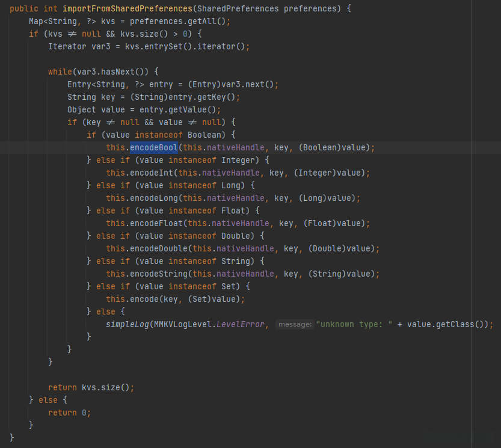
Task: Click MMKVLogLevel class reference
Action: tap(183, 324)
